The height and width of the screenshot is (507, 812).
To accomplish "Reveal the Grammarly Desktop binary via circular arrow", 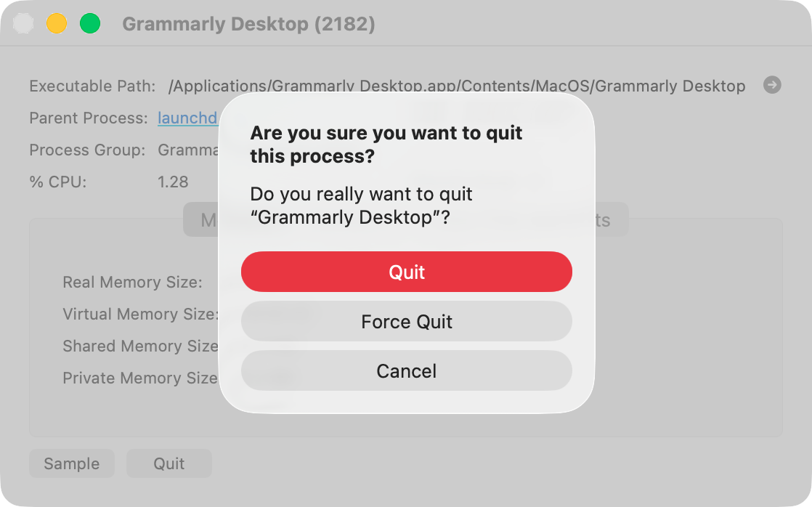I will point(772,85).
